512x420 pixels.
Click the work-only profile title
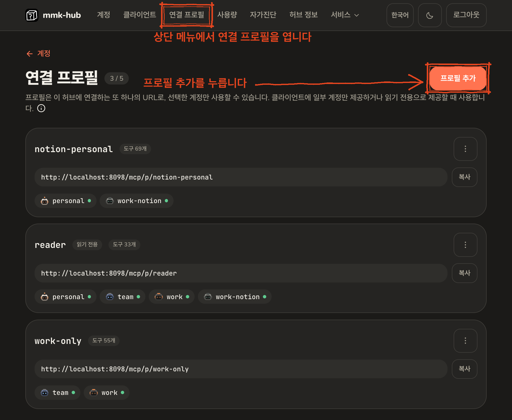click(58, 341)
